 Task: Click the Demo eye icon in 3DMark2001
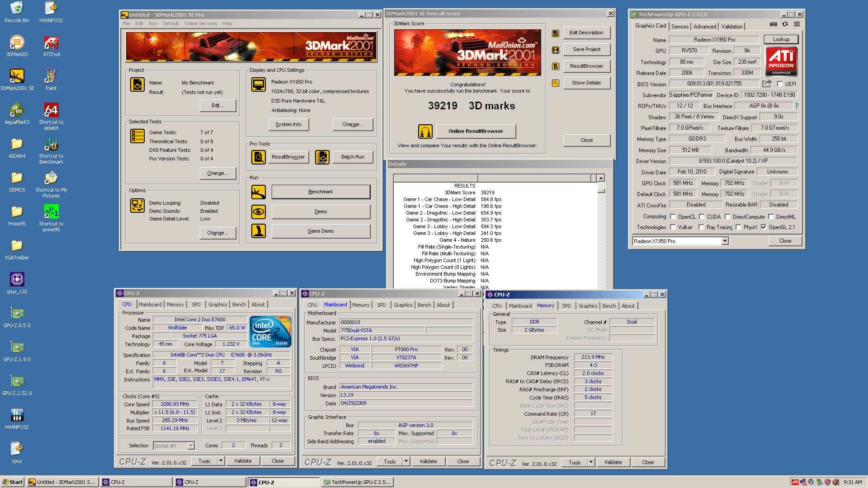click(x=259, y=211)
